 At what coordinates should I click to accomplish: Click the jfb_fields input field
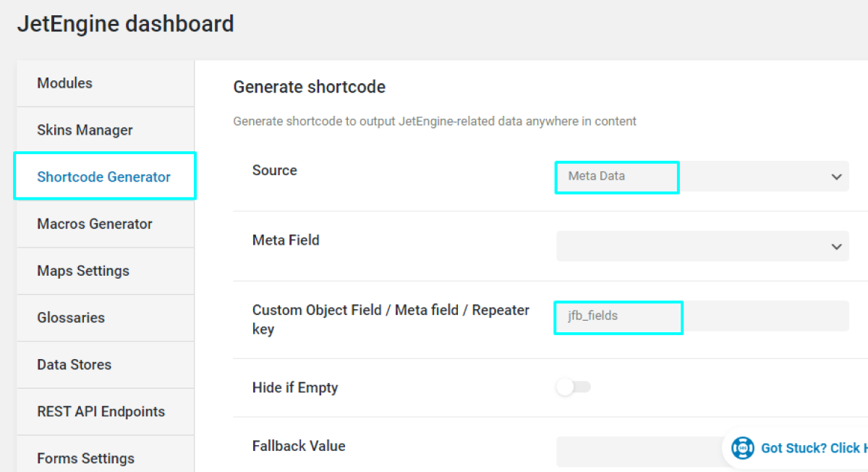pyautogui.click(x=618, y=317)
